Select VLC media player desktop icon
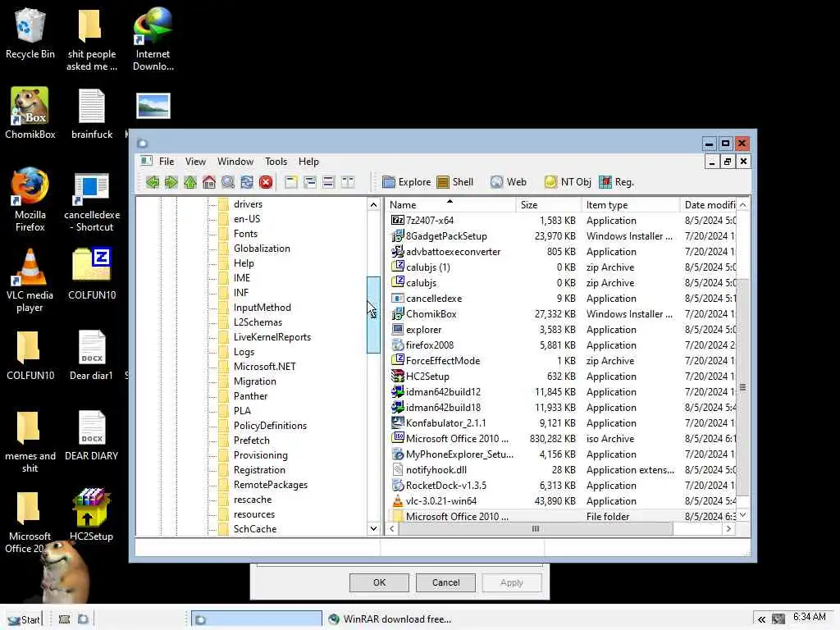The image size is (840, 630). tap(30, 281)
